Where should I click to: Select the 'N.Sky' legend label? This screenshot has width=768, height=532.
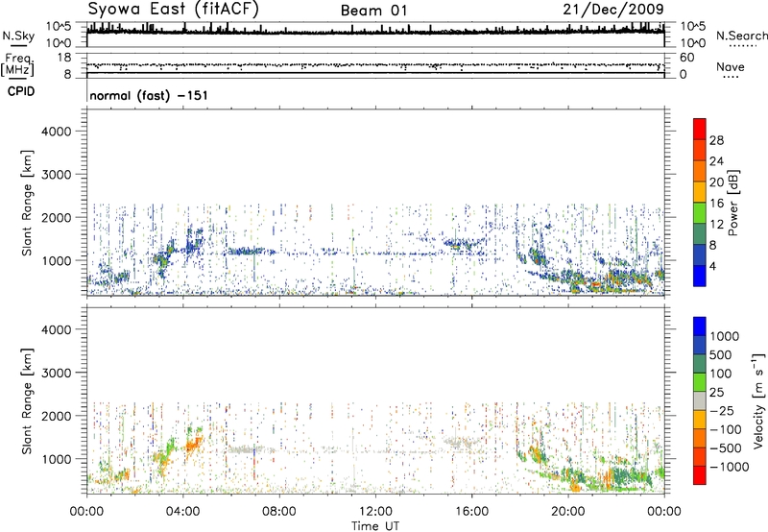tap(18, 36)
